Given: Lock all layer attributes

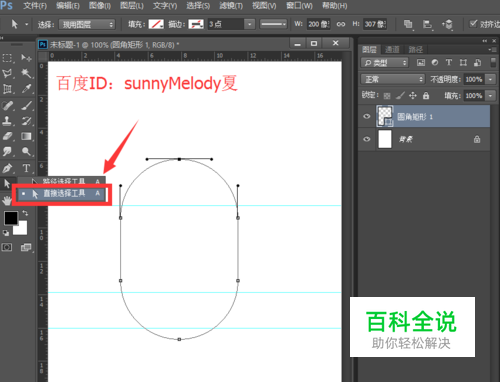Looking at the screenshot, I should coord(426,96).
